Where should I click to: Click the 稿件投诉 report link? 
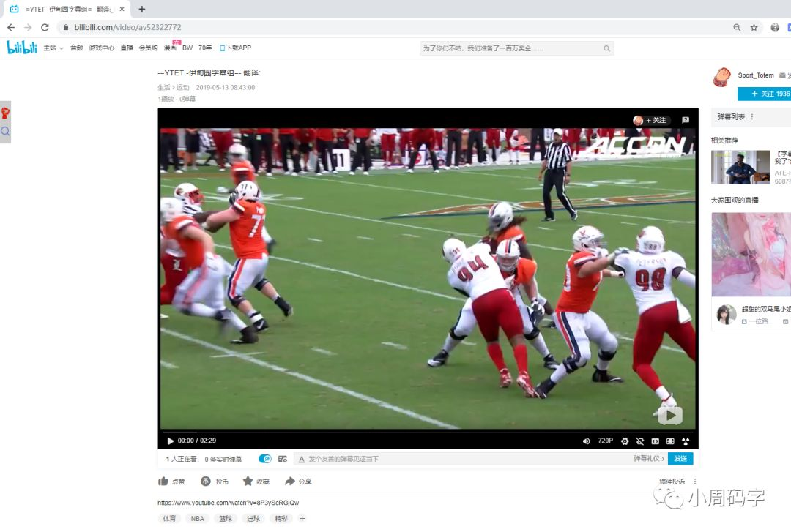point(672,482)
